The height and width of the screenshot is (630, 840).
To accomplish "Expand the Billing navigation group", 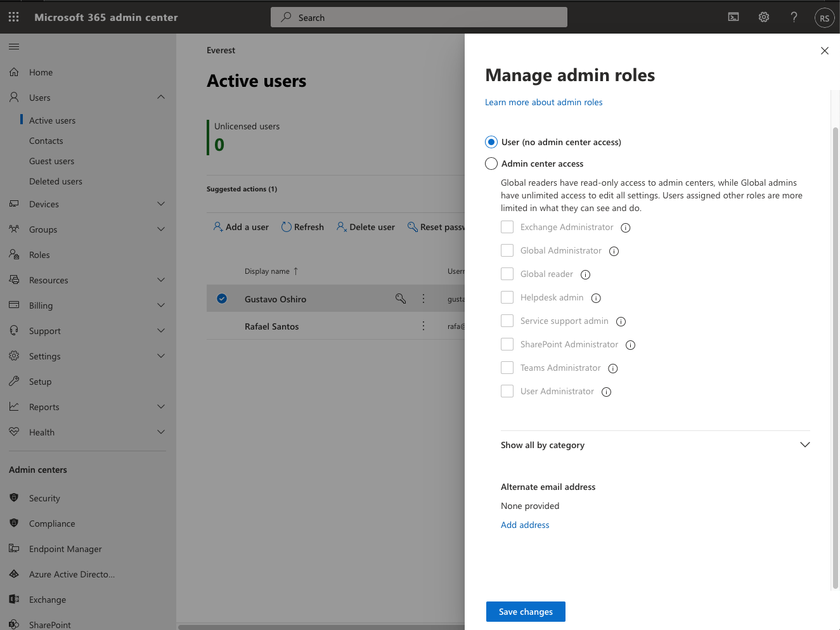I will 161,305.
